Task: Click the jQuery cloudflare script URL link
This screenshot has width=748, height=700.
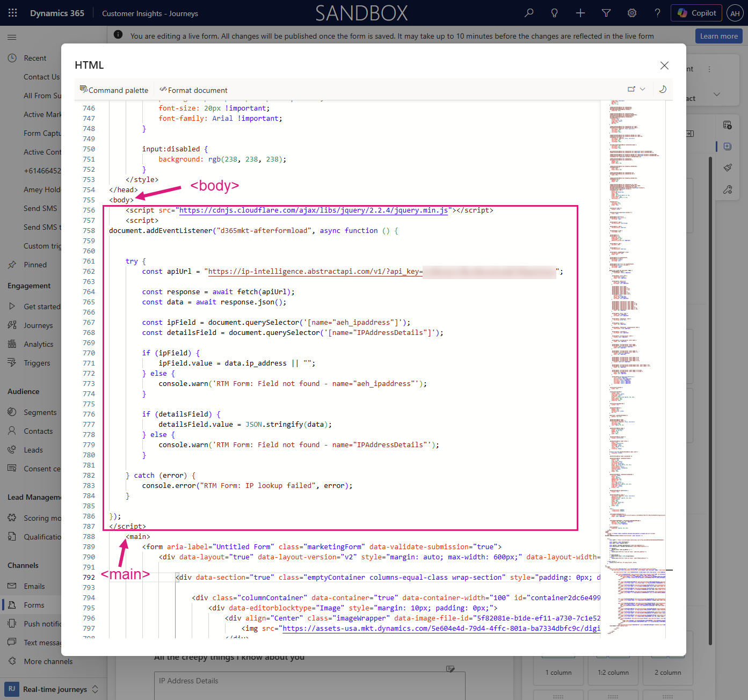Action: [314, 210]
